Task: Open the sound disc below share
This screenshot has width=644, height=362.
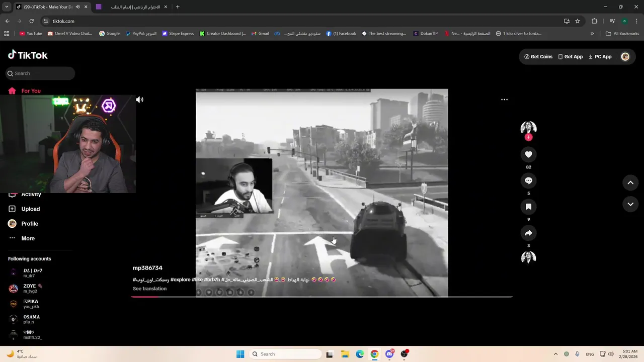Action: point(528,257)
